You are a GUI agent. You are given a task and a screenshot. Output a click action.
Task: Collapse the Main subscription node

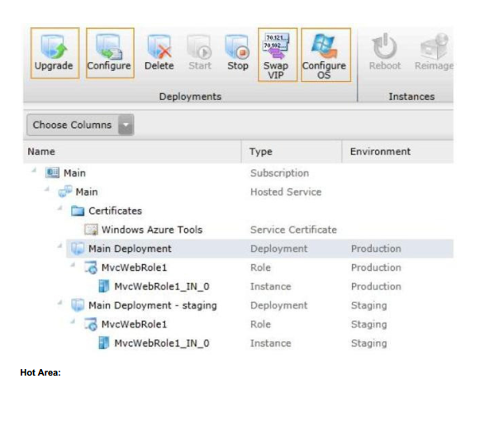[x=34, y=170]
